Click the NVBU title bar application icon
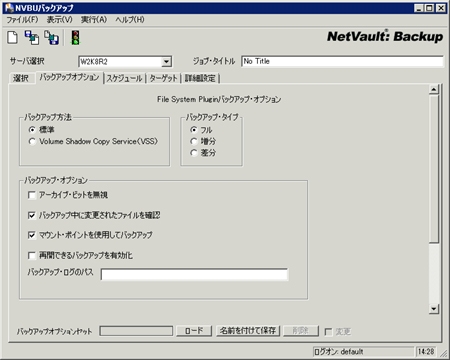This screenshot has height=360, width=450. point(9,8)
